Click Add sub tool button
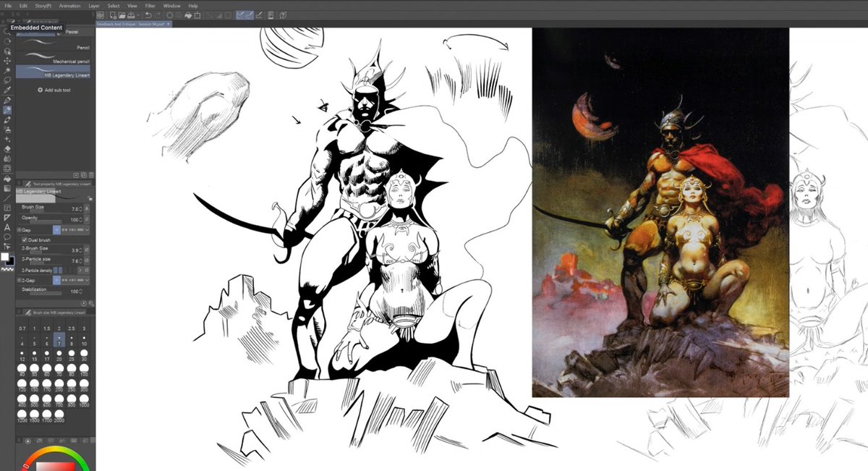Screen dimensions: 868x471 [54, 90]
